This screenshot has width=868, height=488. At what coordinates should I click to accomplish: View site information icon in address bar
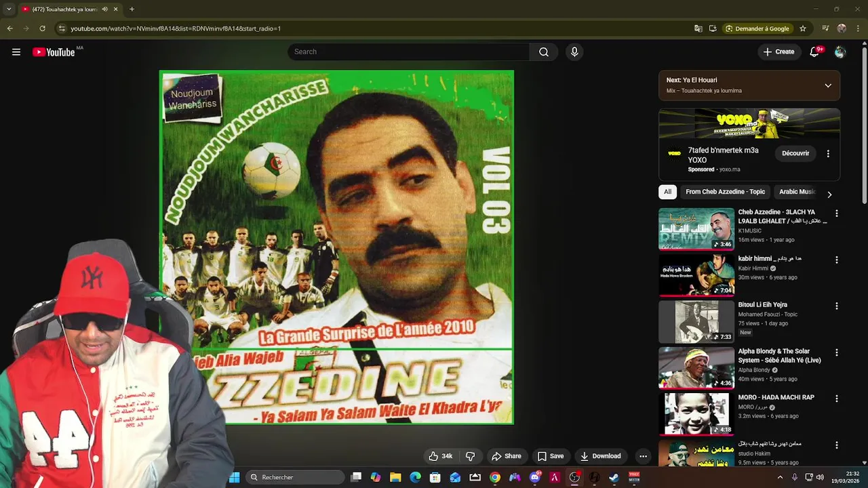62,28
